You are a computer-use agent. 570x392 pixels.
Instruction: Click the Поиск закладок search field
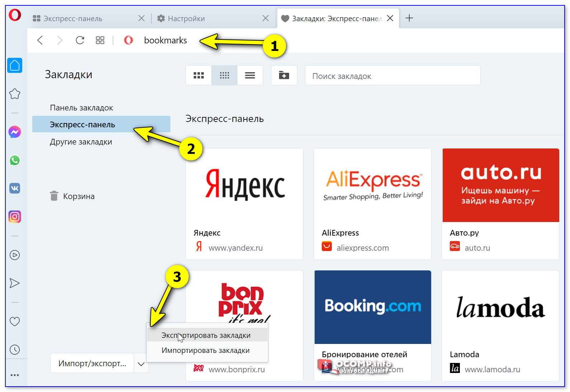click(x=393, y=76)
